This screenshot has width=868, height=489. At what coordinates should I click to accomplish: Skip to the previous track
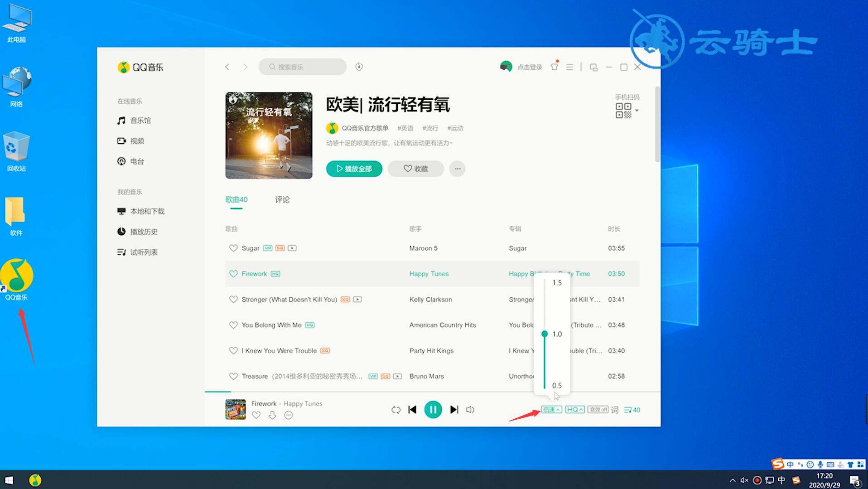412,410
